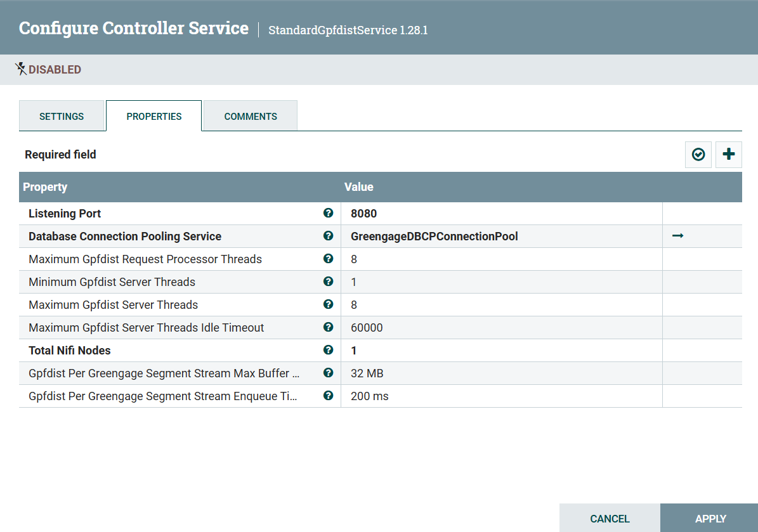Switch to the Settings tab
758x532 pixels.
point(62,117)
